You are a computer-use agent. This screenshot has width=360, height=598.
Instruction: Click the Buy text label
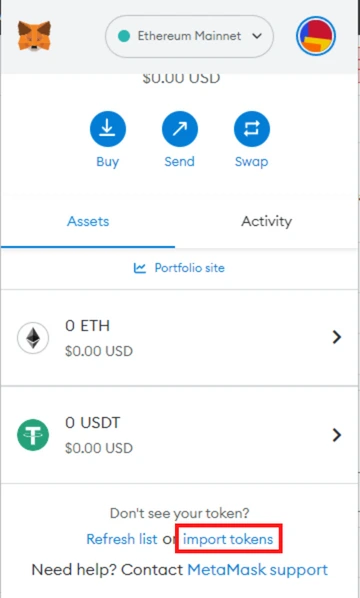(x=108, y=162)
